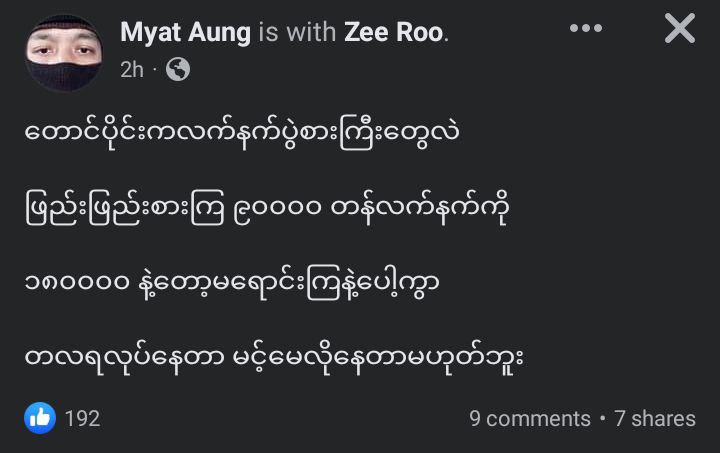This screenshot has width=720, height=453.
Task: View the 7 shares list
Action: coord(655,418)
